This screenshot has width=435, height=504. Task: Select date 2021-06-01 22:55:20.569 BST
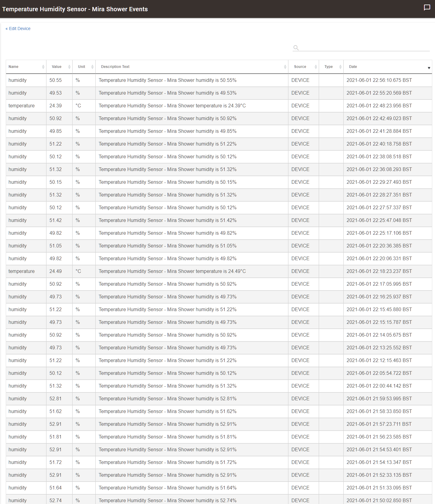pyautogui.click(x=379, y=93)
